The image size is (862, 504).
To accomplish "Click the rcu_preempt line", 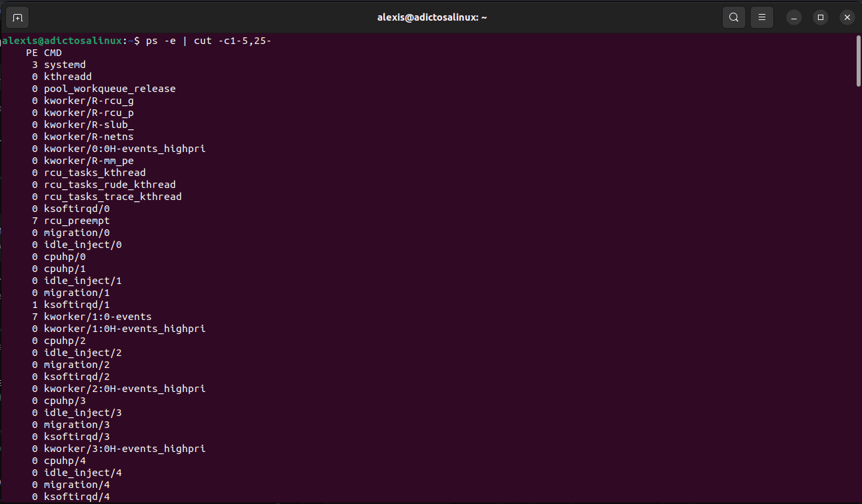I will (71, 221).
